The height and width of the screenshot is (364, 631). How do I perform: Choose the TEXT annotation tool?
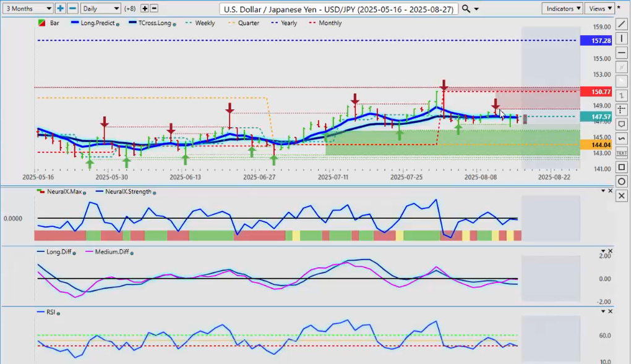[622, 153]
